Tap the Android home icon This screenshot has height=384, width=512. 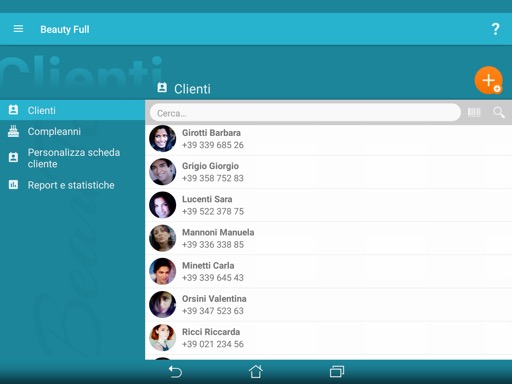[x=256, y=371]
